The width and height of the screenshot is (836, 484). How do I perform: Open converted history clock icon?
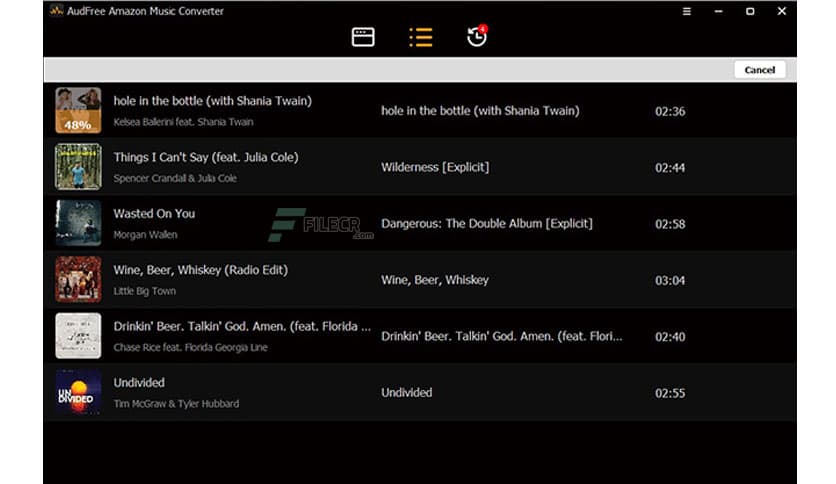pyautogui.click(x=477, y=36)
